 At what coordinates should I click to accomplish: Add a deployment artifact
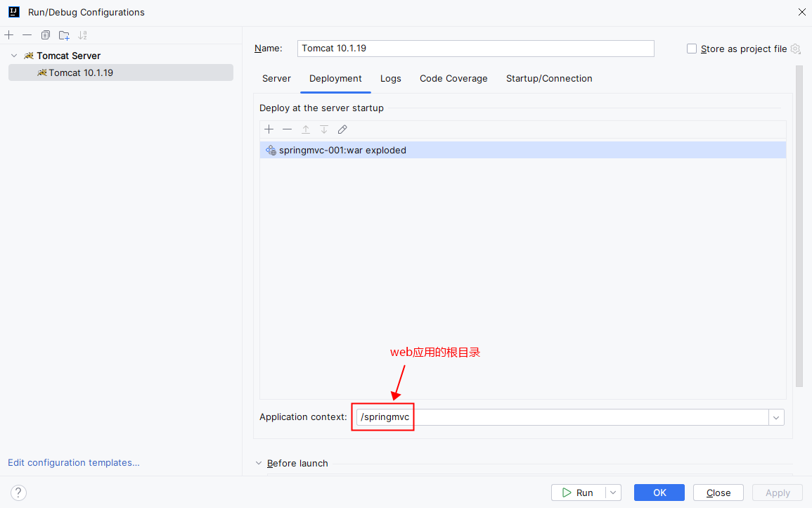[269, 129]
